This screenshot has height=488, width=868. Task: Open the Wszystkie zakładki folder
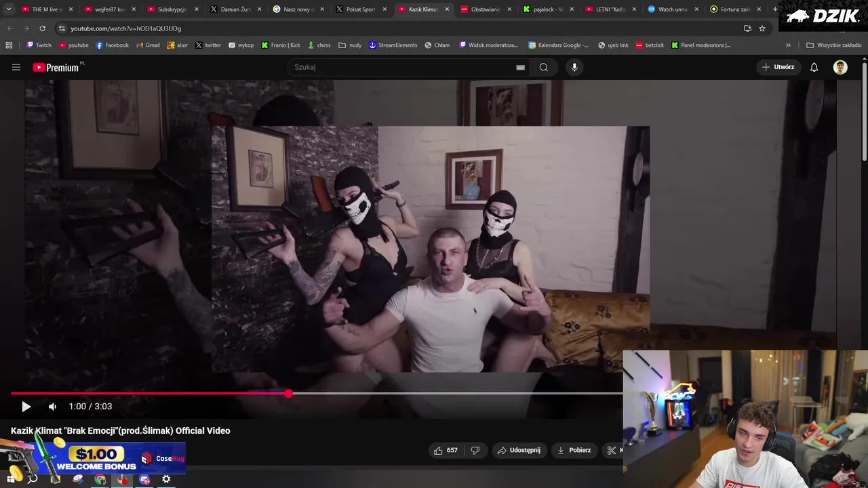point(833,45)
